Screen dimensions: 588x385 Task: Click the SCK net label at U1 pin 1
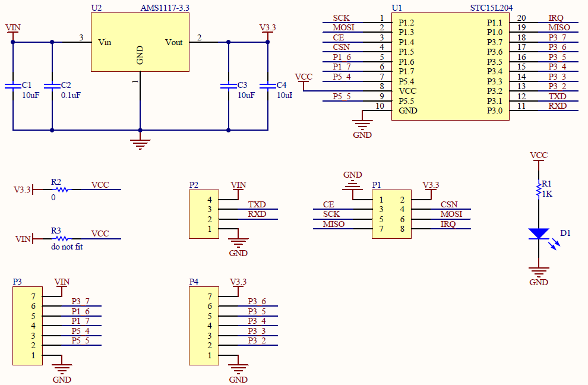(x=342, y=18)
